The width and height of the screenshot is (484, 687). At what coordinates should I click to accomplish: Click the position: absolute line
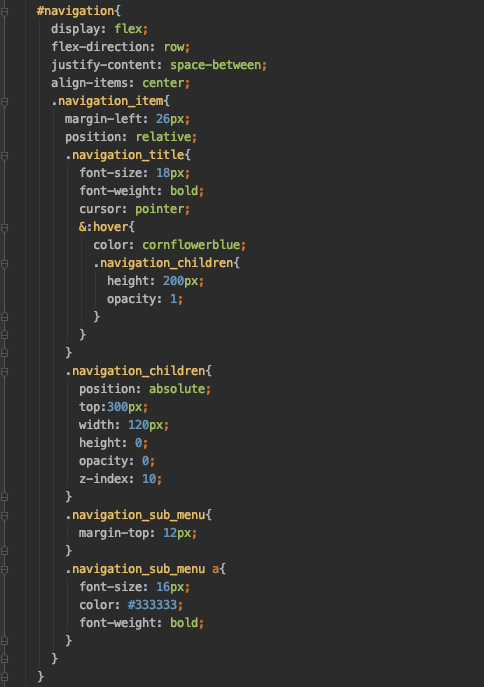click(x=145, y=389)
